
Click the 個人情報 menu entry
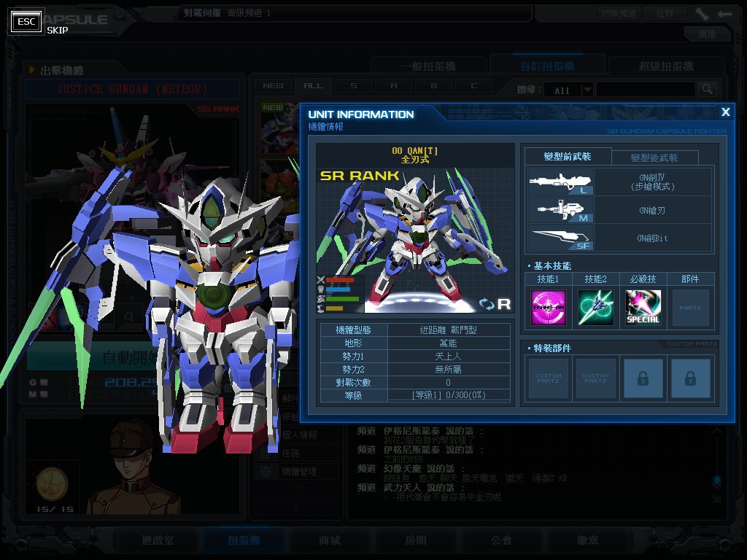click(x=299, y=435)
